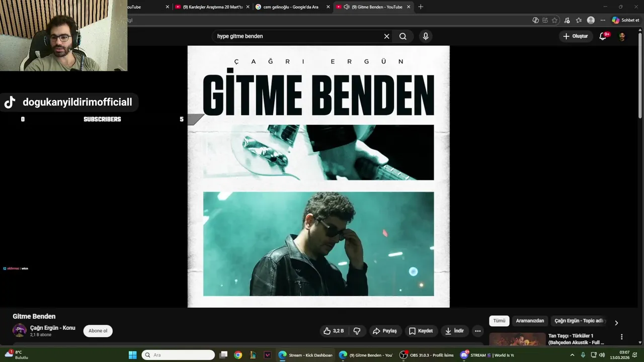This screenshot has width=644, height=362.
Task: Select the Aramanızdan filter chip
Action: point(530,321)
